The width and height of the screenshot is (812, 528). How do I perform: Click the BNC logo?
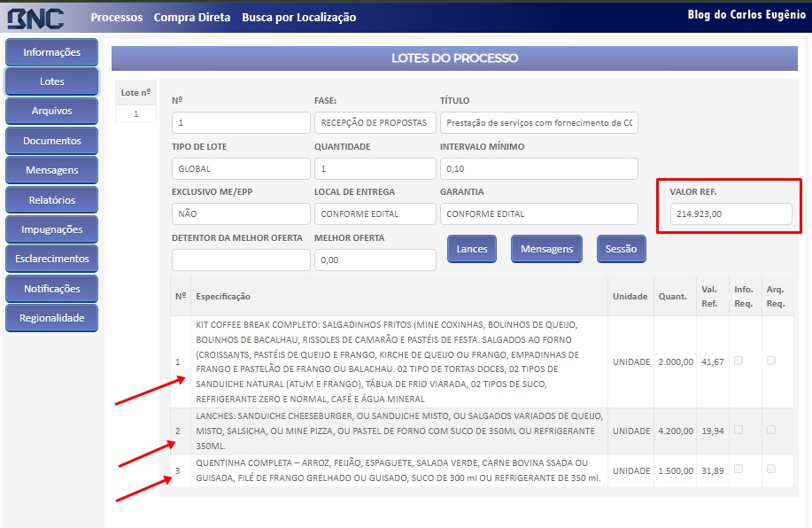click(35, 19)
